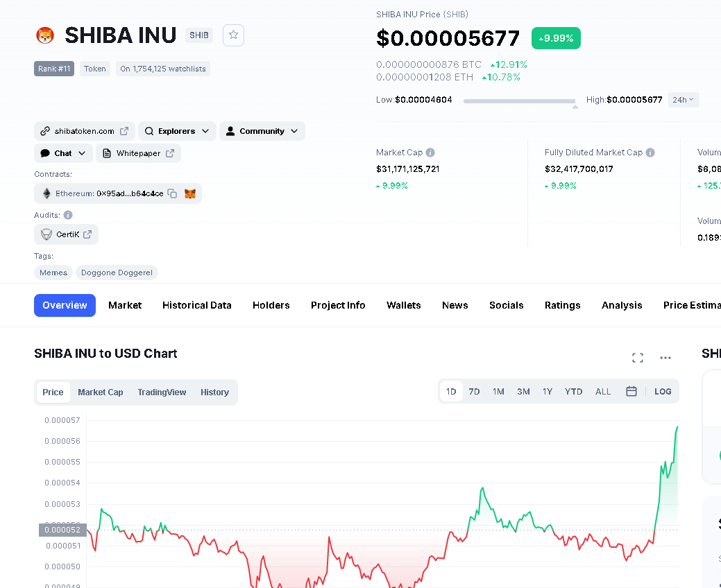Open the Project Info tab
The width and height of the screenshot is (721, 588).
click(338, 305)
